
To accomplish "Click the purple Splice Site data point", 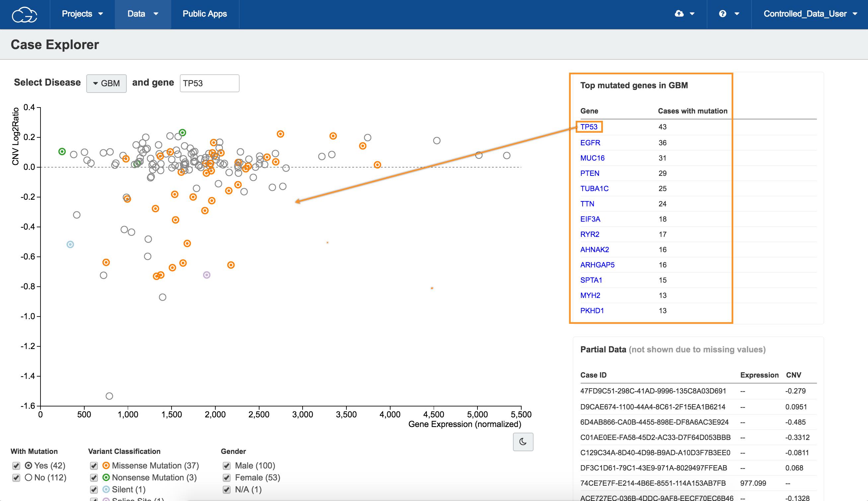I will [206, 275].
